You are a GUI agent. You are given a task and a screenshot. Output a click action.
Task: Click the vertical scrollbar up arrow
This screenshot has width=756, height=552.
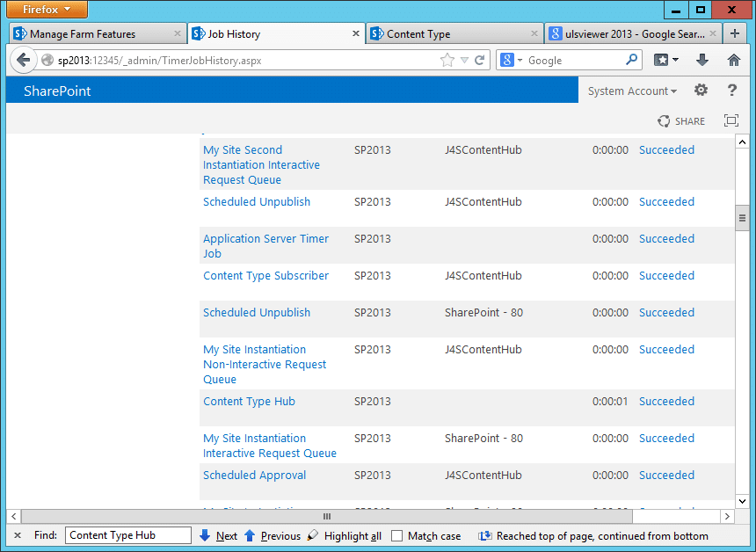(x=742, y=142)
